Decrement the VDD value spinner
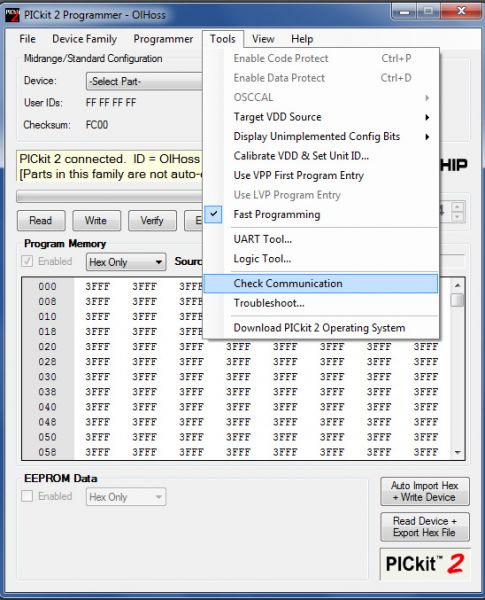Screen dimensions: 485x600 click(457, 217)
